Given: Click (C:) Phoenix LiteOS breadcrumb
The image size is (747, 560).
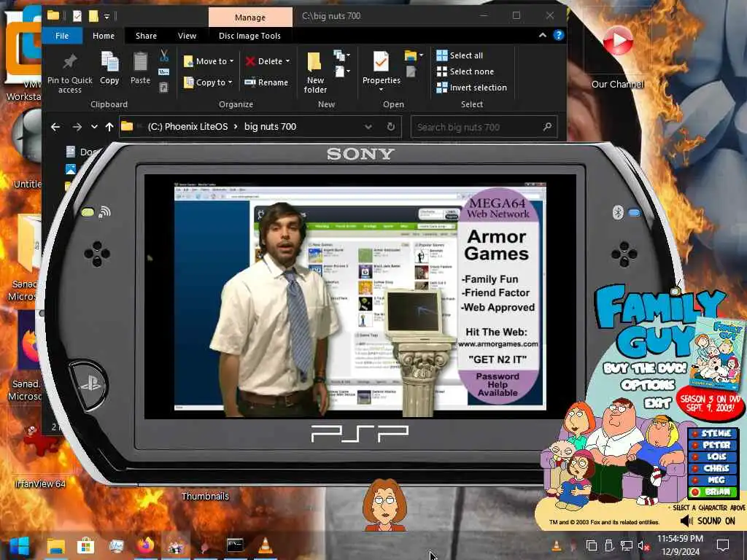Looking at the screenshot, I should [187, 127].
